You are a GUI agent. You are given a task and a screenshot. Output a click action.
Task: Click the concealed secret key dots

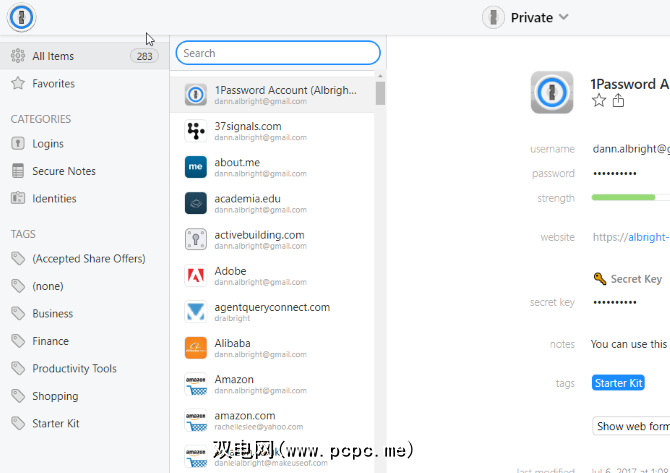click(x=614, y=303)
